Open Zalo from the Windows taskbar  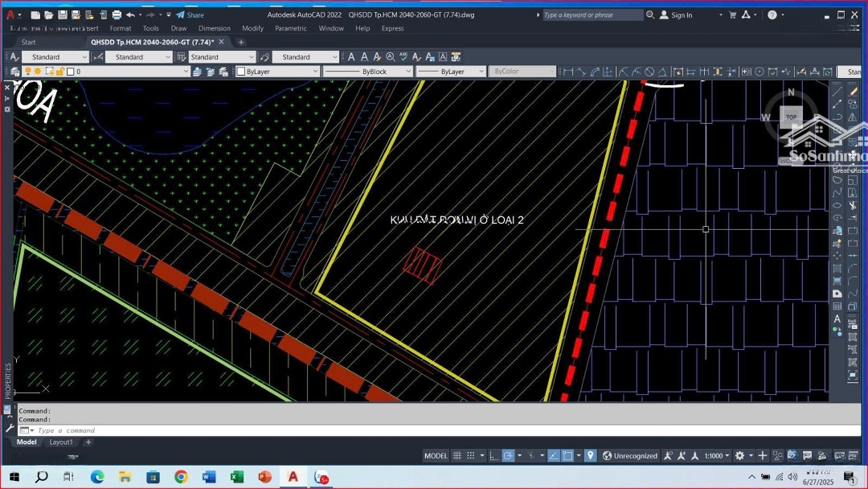tap(321, 477)
